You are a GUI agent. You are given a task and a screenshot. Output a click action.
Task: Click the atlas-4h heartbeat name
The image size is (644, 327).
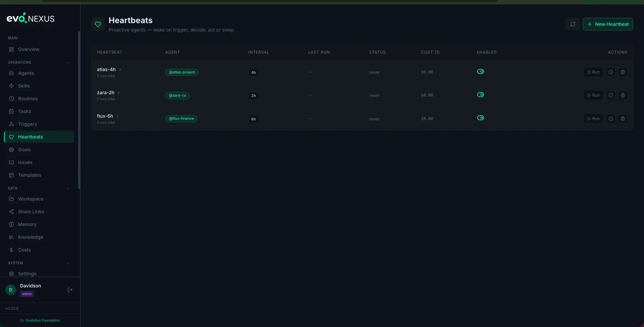click(x=106, y=69)
